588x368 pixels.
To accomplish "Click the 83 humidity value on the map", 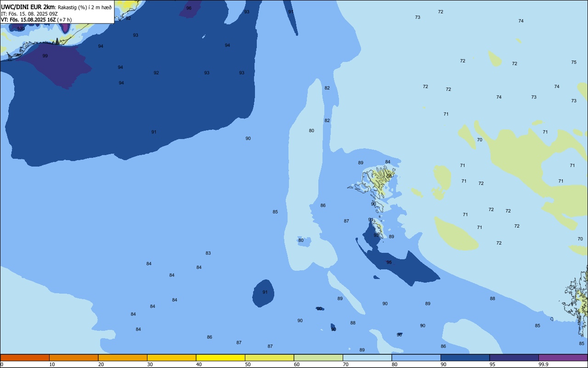I will point(208,253).
